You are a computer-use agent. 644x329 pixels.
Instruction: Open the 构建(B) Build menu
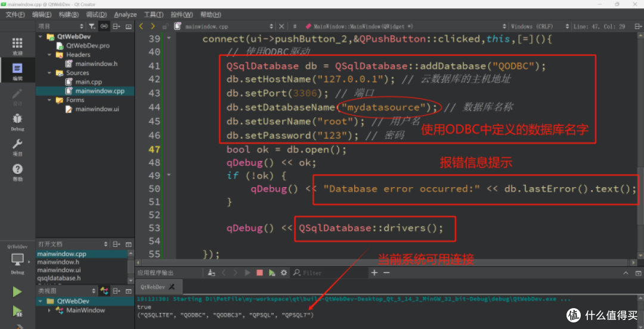[x=69, y=14]
